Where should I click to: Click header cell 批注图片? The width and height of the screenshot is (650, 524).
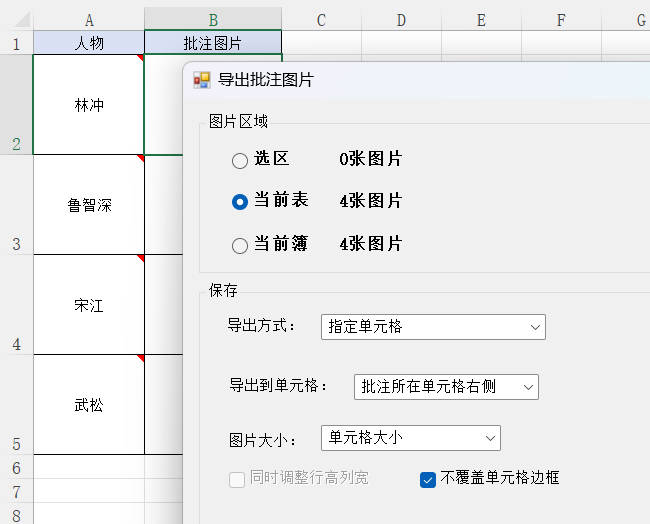[213, 43]
